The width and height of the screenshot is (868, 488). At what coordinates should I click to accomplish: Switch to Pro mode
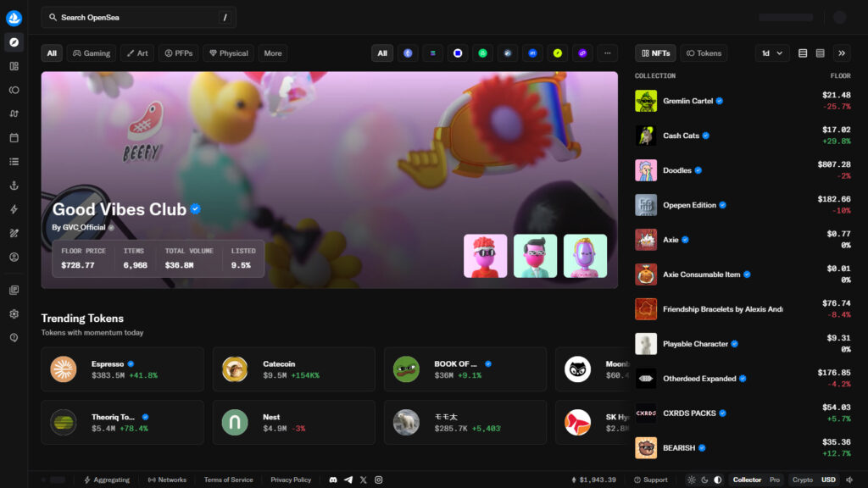pos(775,480)
